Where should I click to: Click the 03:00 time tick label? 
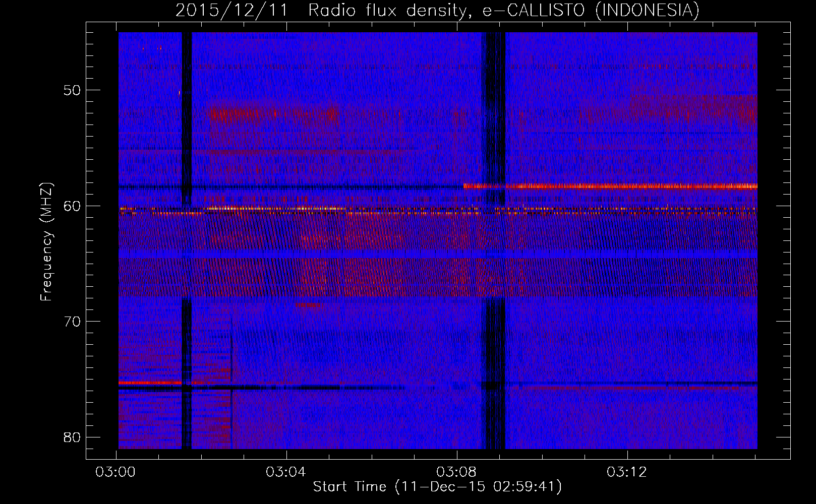point(115,472)
